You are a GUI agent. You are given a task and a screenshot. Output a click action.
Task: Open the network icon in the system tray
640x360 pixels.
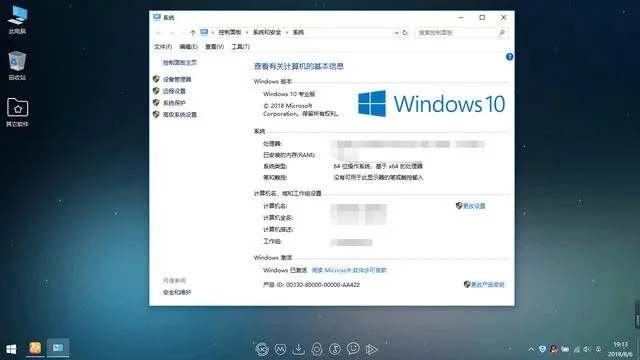click(576, 349)
